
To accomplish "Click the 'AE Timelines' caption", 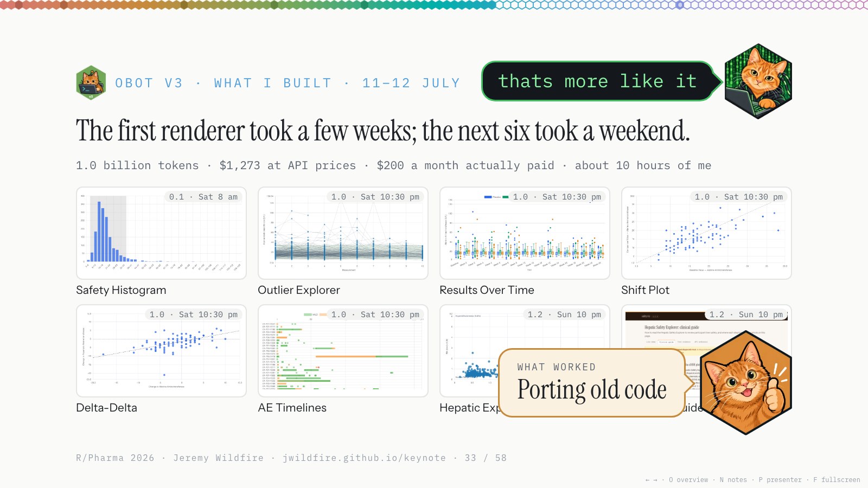I will (x=292, y=408).
